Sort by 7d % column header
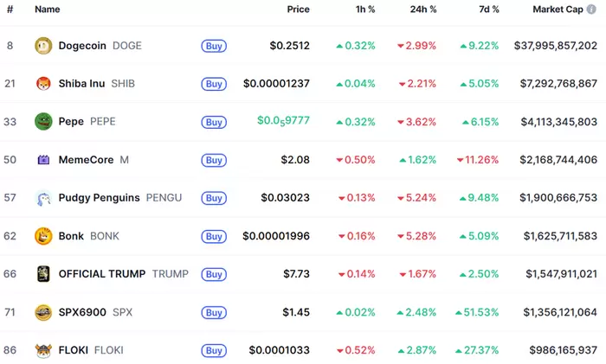Screen dimensions: 606x364 [x=489, y=10]
